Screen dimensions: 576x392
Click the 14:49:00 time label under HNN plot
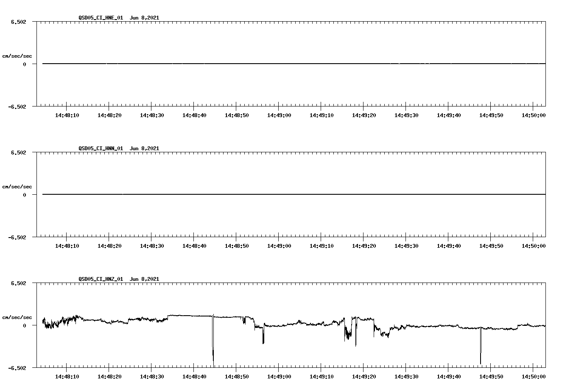click(279, 246)
